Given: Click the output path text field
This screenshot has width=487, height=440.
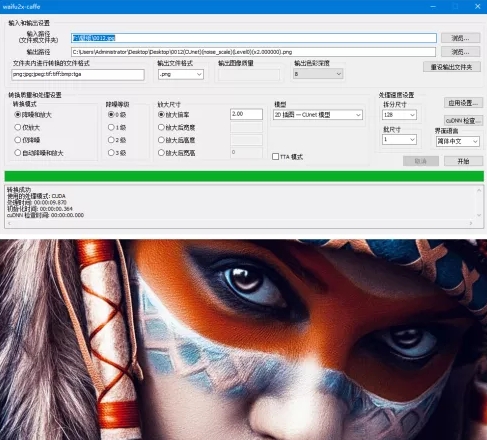Looking at the screenshot, I should (x=253, y=52).
